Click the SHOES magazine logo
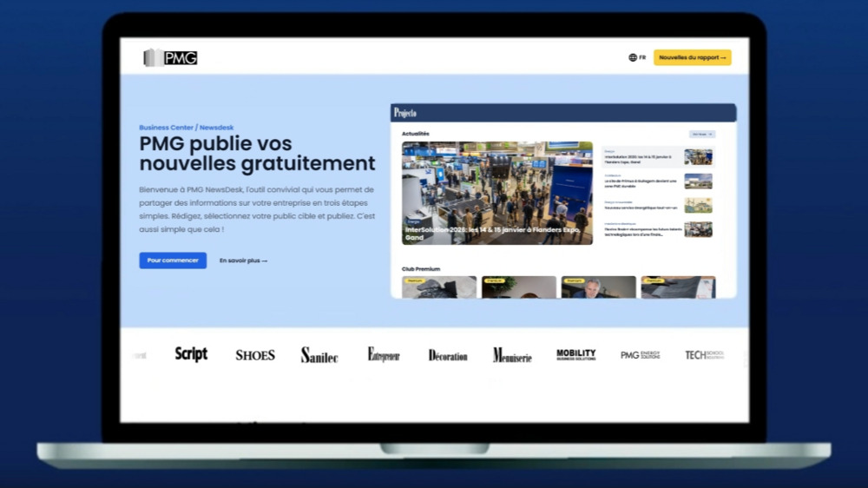The image size is (868, 488). (x=255, y=355)
